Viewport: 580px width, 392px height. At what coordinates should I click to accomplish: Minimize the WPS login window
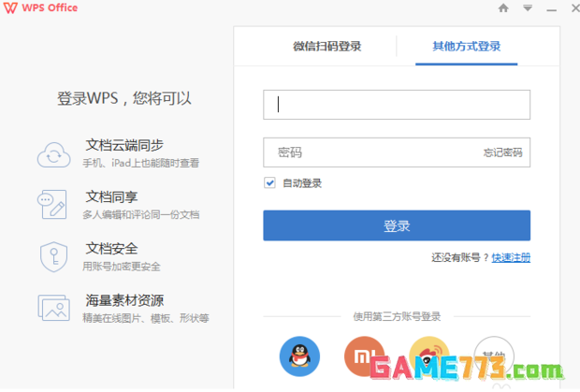[x=549, y=8]
